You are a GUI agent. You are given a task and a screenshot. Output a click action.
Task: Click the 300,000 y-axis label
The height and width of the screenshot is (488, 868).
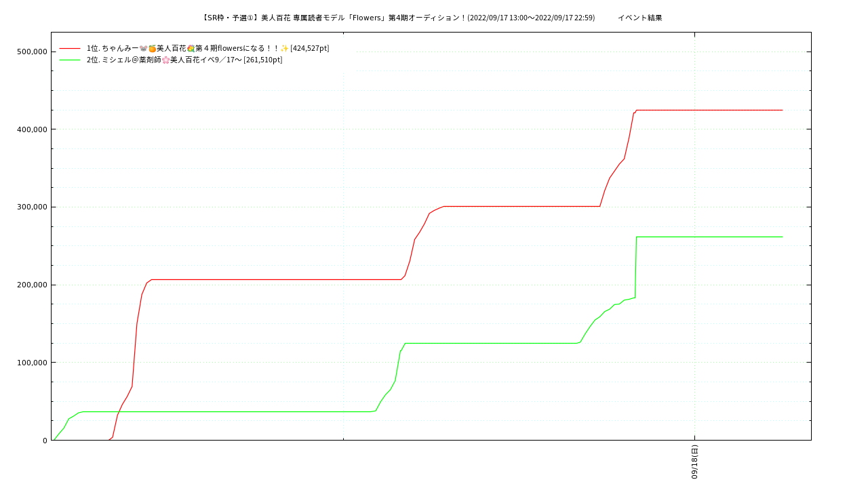[x=31, y=207]
